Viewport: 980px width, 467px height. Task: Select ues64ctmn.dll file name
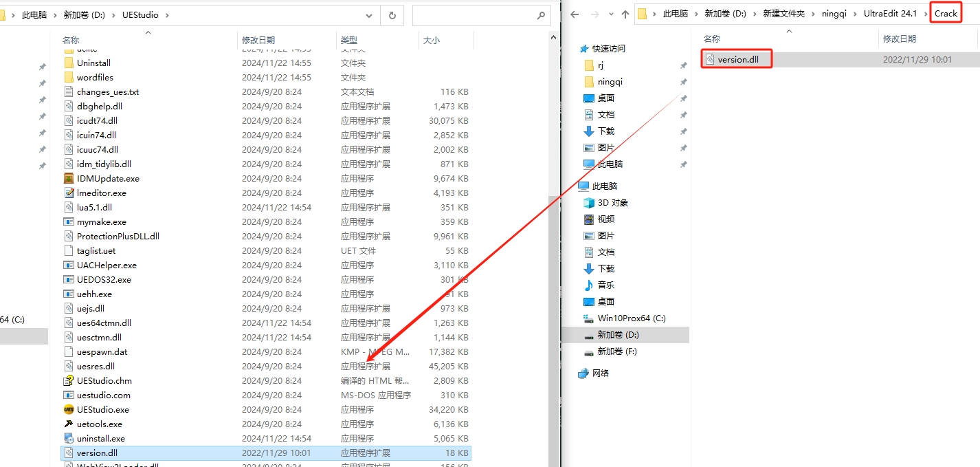coord(104,323)
